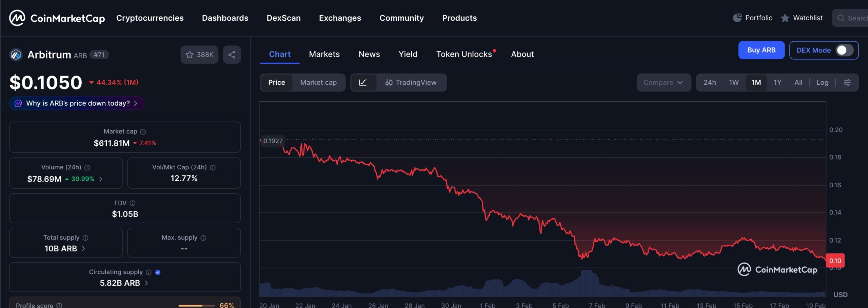Switch to the Markets tab
This screenshot has height=308, width=868.
[324, 54]
